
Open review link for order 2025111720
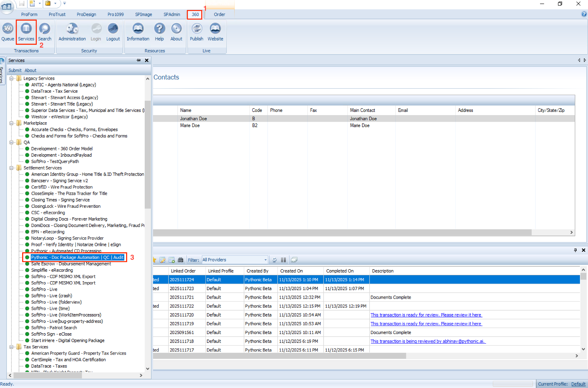point(426,315)
